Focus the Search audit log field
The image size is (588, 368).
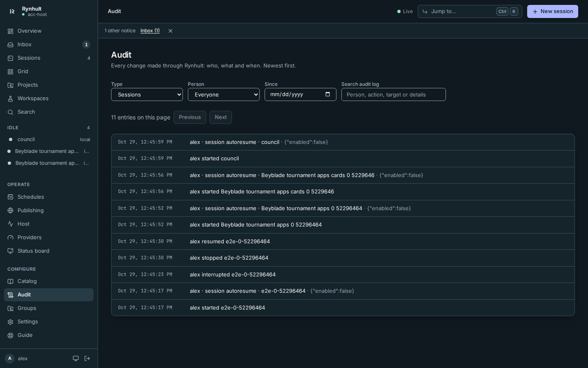[394, 94]
